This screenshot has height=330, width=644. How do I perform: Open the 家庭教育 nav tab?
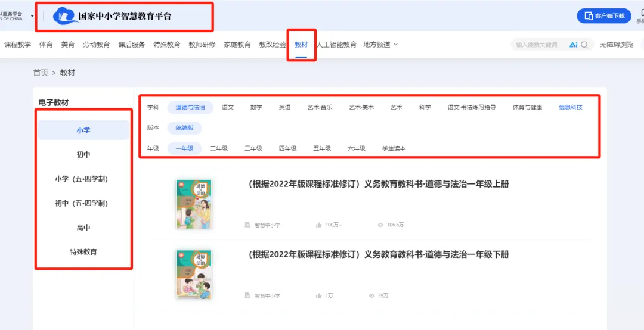[237, 45]
